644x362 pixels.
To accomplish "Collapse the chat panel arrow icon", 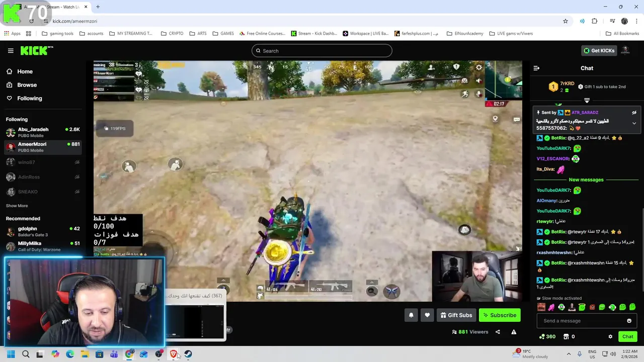I will 536,68.
